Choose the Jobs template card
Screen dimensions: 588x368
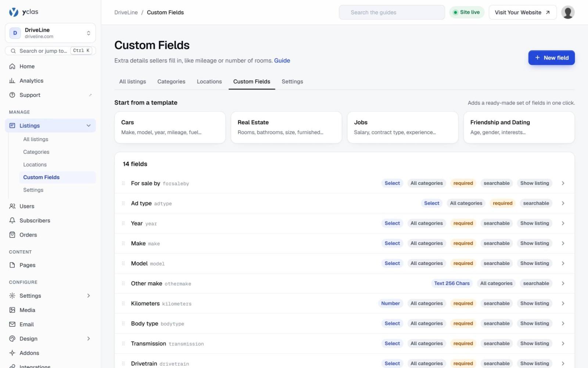pyautogui.click(x=403, y=127)
